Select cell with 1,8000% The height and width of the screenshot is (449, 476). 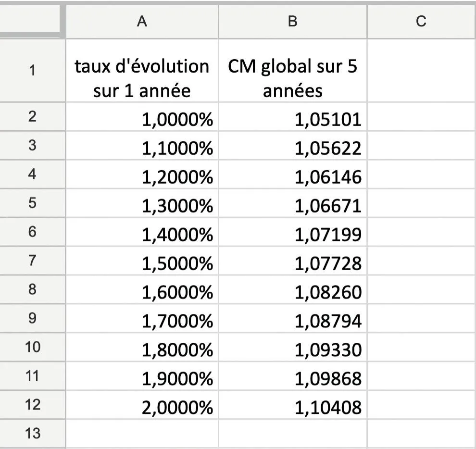click(x=142, y=347)
